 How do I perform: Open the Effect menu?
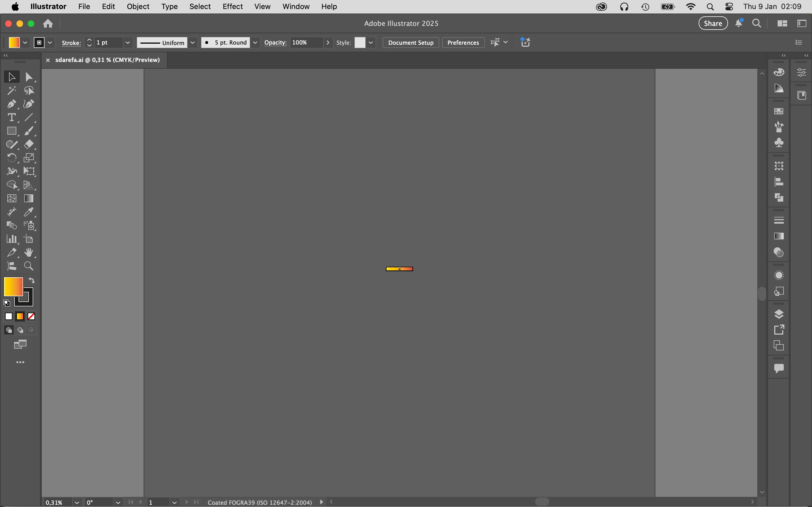tap(232, 6)
